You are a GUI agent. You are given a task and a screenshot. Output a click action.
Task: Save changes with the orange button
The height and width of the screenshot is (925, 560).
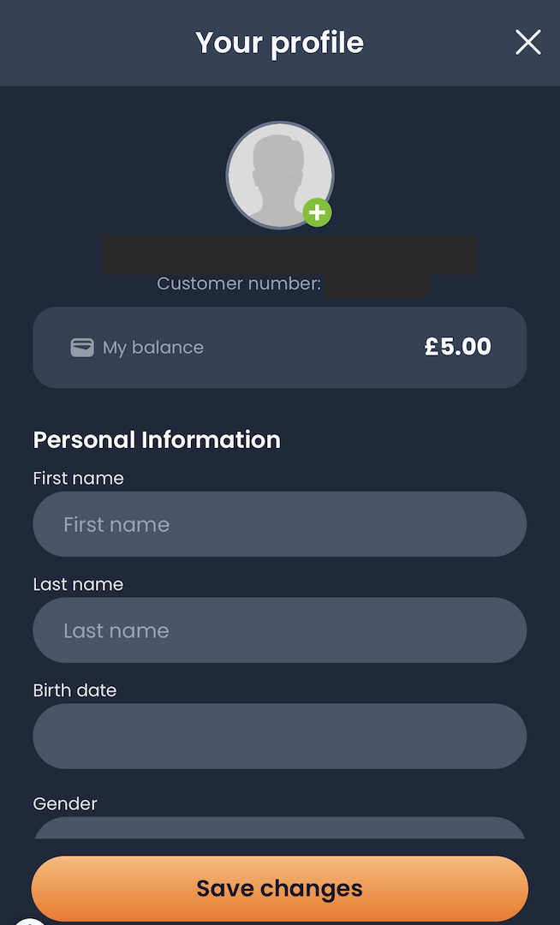(279, 888)
